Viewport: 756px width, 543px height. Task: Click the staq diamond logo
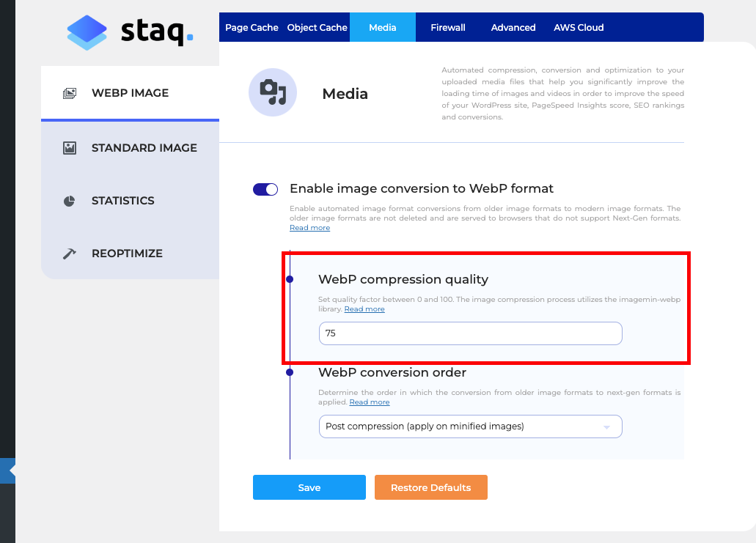87,32
